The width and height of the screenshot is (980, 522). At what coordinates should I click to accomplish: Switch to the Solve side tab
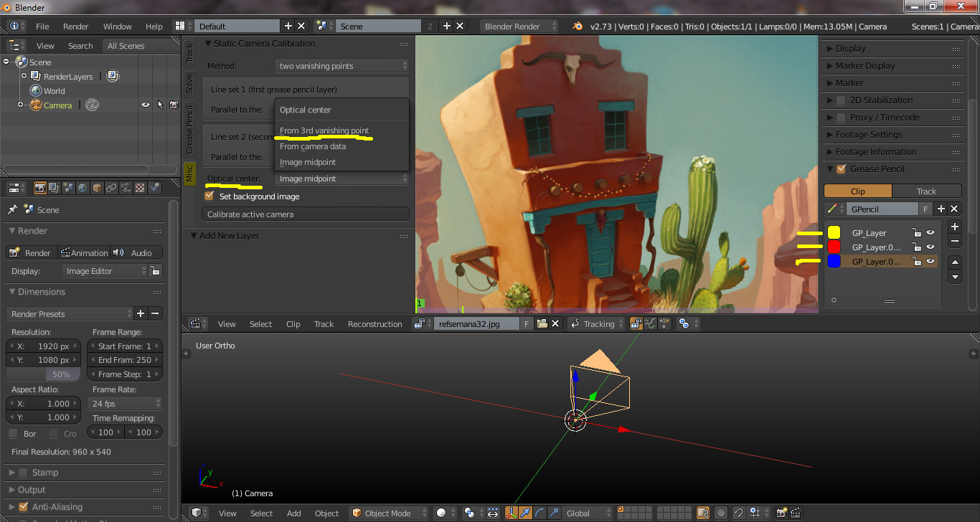coord(189,83)
